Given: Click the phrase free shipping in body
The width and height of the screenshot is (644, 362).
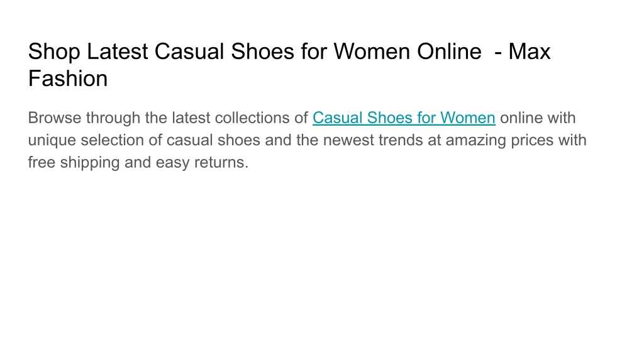Looking at the screenshot, I should coord(74,163).
